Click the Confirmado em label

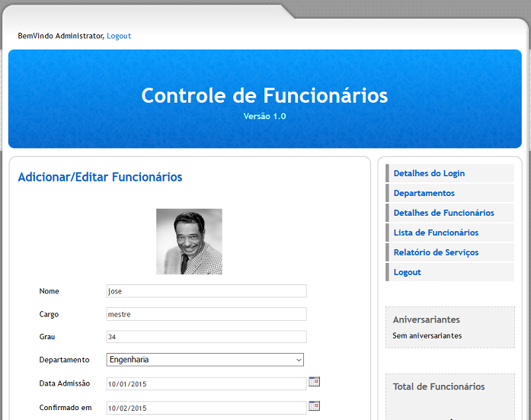pyautogui.click(x=66, y=408)
